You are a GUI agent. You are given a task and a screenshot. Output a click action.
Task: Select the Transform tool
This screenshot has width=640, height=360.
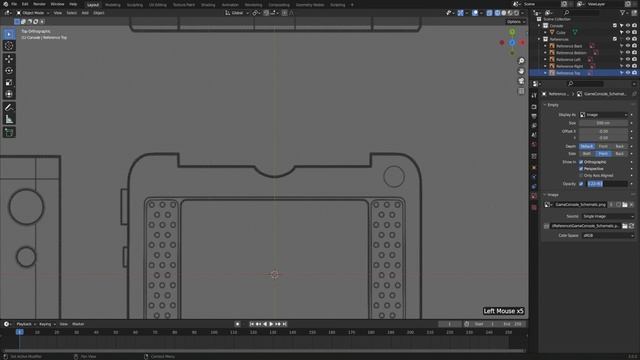(9, 94)
